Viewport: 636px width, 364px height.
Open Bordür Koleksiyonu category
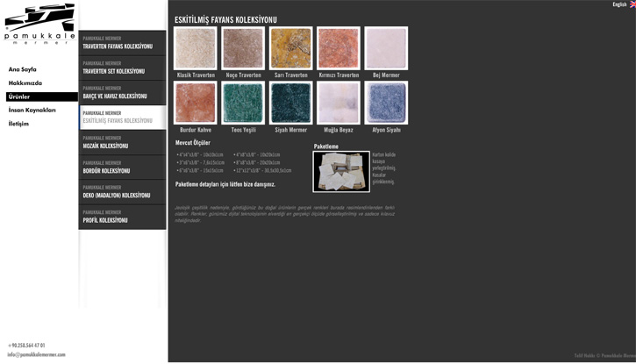point(122,168)
